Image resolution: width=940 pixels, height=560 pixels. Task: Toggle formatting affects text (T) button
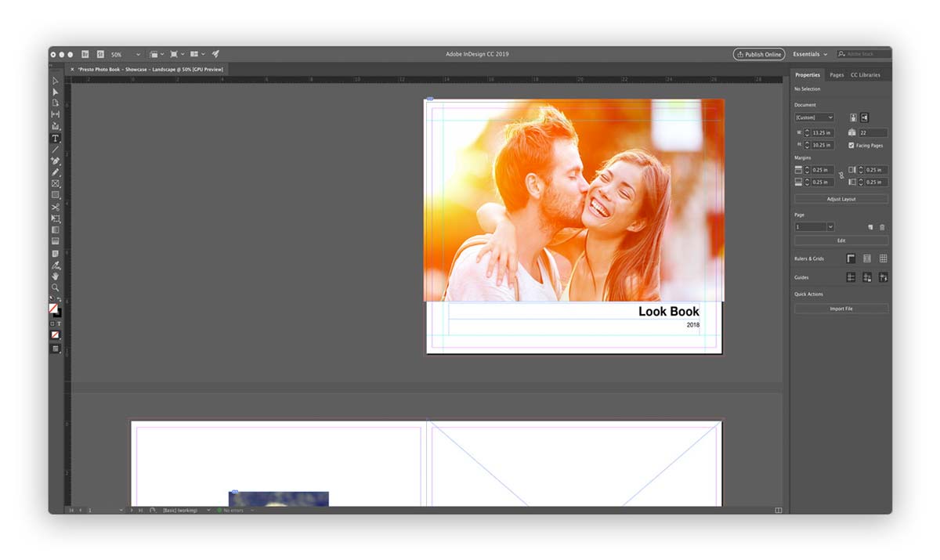[59, 323]
